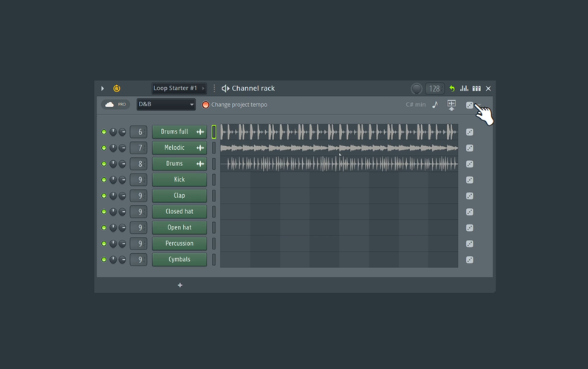Randomize the Open hat channel dice
588x369 pixels.
point(470,228)
